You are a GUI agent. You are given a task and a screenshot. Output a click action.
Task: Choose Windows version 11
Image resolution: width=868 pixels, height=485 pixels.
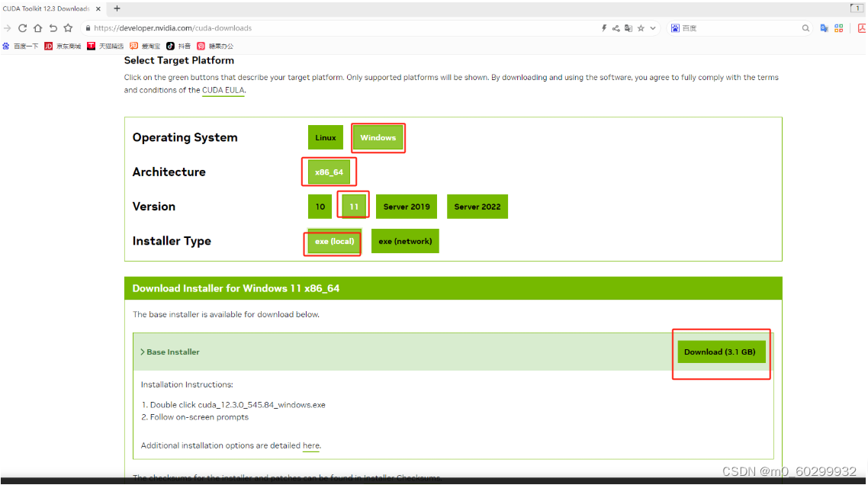click(354, 207)
